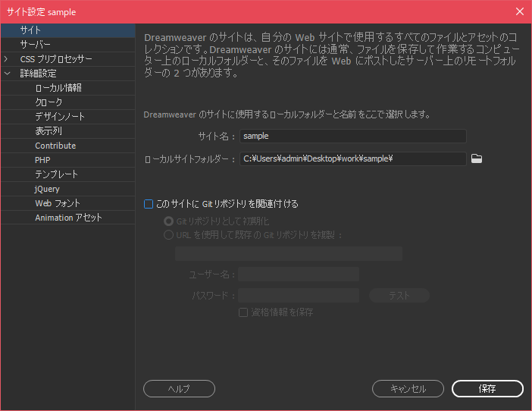The height and width of the screenshot is (411, 532).
Task: Click the テスト button
Action: [399, 295]
